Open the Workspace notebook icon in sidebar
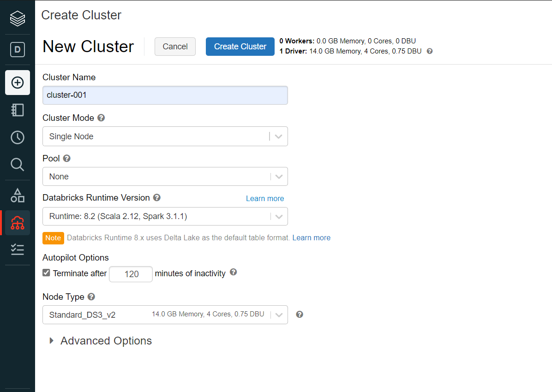Screen dimensions: 552x392 pyautogui.click(x=17, y=110)
